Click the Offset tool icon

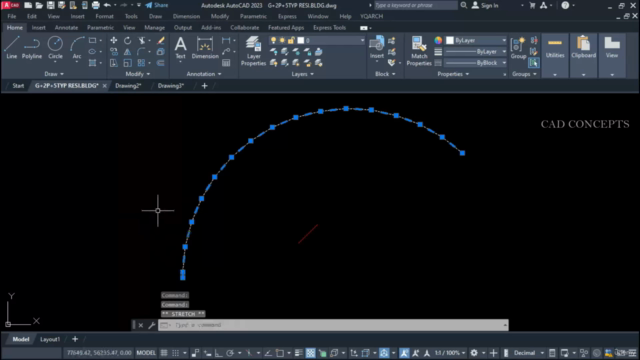[x=161, y=63]
